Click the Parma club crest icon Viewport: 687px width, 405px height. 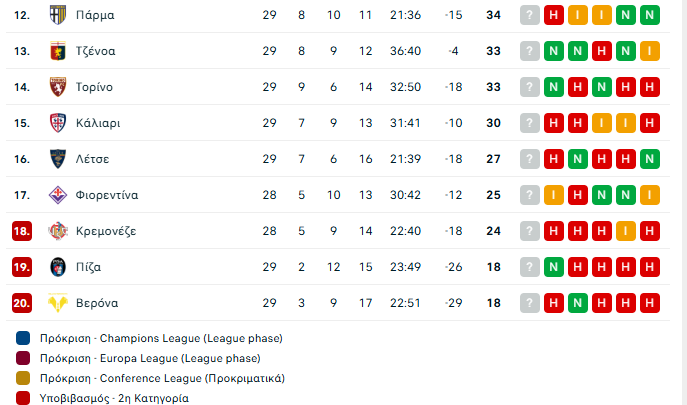[x=57, y=15]
